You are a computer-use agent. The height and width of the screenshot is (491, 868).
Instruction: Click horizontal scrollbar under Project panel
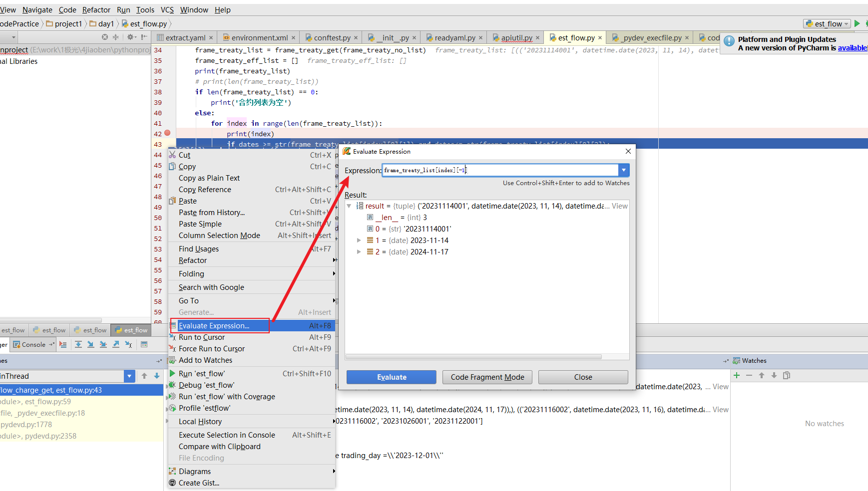click(51, 320)
